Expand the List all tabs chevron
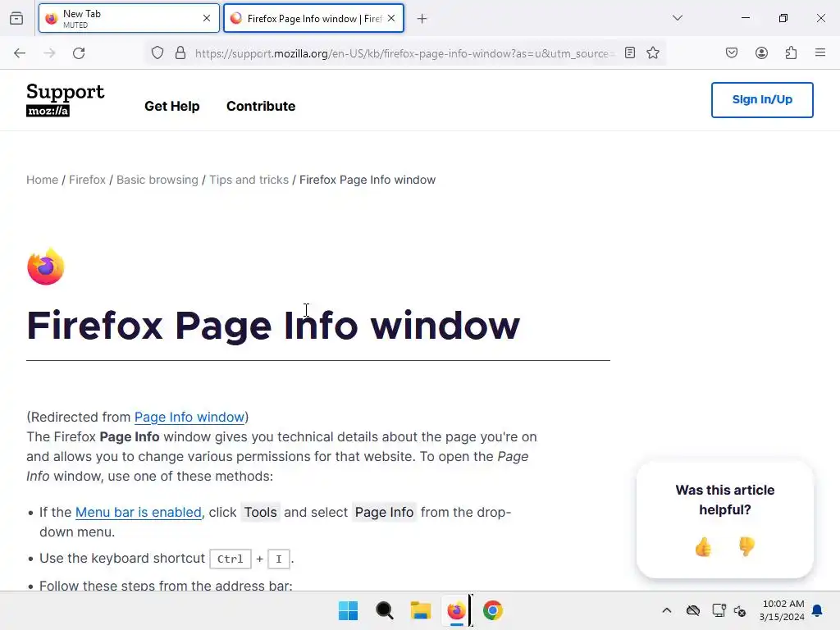Image resolution: width=840 pixels, height=630 pixels. (677, 18)
